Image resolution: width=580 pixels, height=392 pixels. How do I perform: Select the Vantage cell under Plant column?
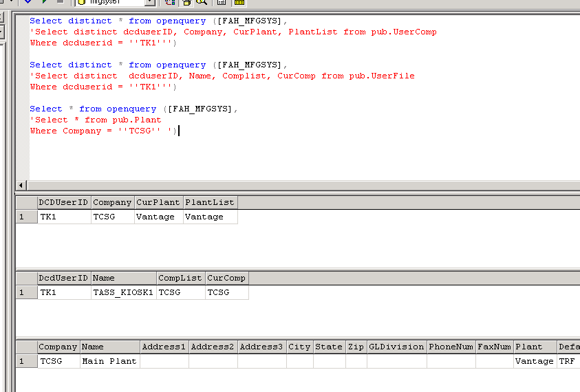click(535, 361)
